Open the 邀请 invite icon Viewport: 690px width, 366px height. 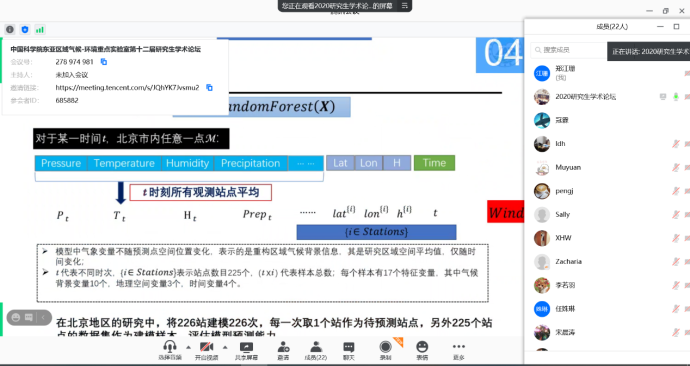click(x=283, y=351)
